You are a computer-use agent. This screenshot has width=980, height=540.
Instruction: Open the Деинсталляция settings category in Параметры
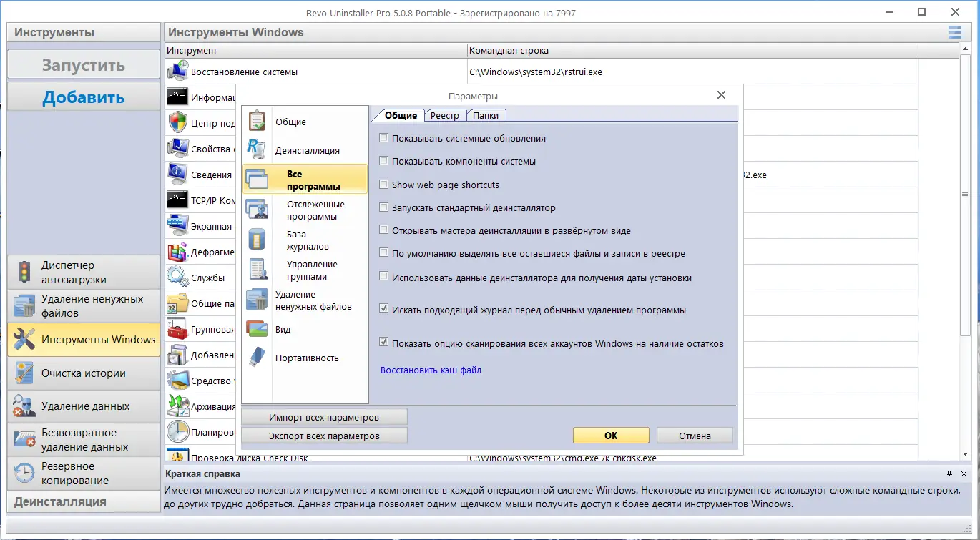click(x=305, y=151)
